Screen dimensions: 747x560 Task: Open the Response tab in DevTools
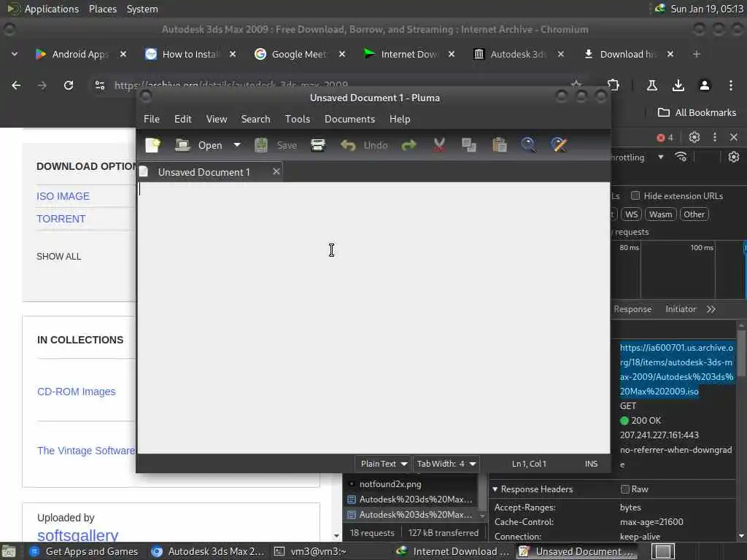tap(632, 309)
